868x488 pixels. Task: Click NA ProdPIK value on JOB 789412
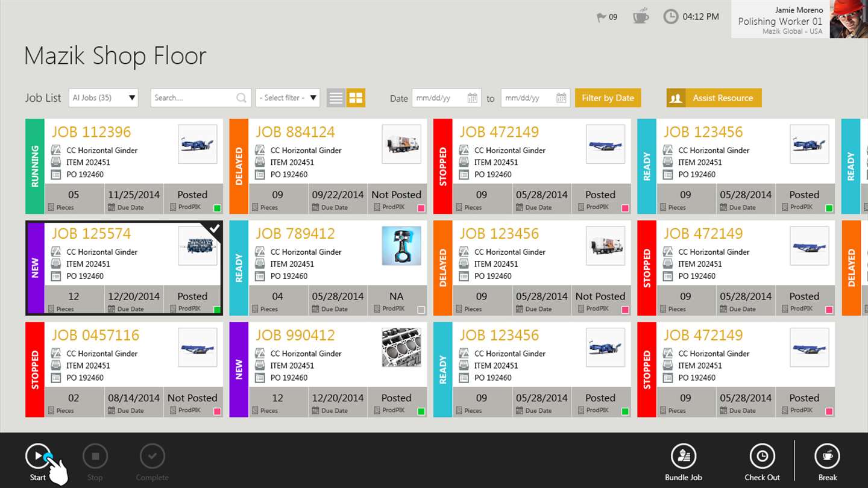click(x=397, y=296)
